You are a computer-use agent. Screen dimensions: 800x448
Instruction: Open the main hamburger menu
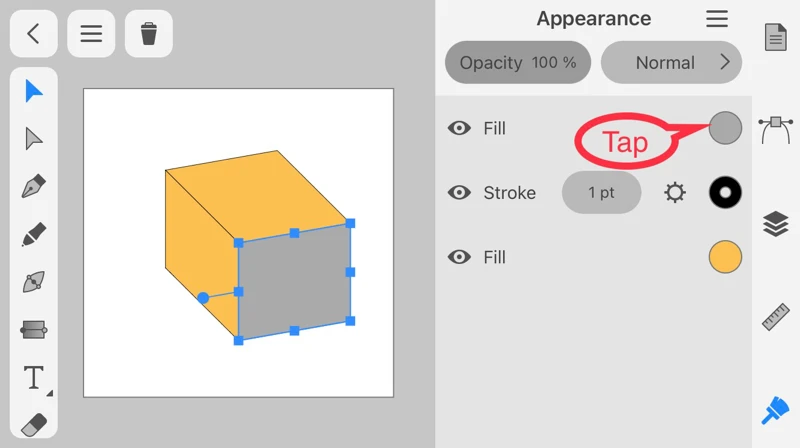(x=91, y=34)
